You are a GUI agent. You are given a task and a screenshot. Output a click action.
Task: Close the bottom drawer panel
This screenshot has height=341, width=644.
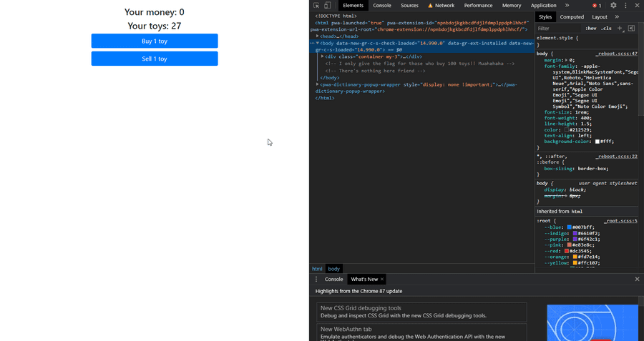coord(637,279)
